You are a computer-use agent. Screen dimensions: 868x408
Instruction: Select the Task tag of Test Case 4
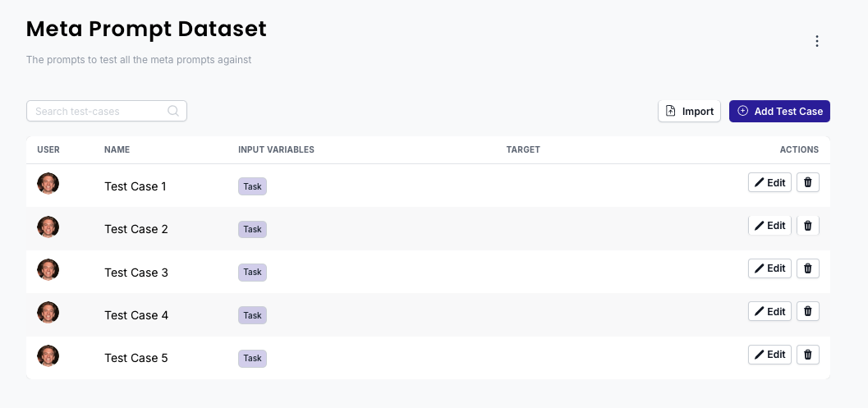252,315
